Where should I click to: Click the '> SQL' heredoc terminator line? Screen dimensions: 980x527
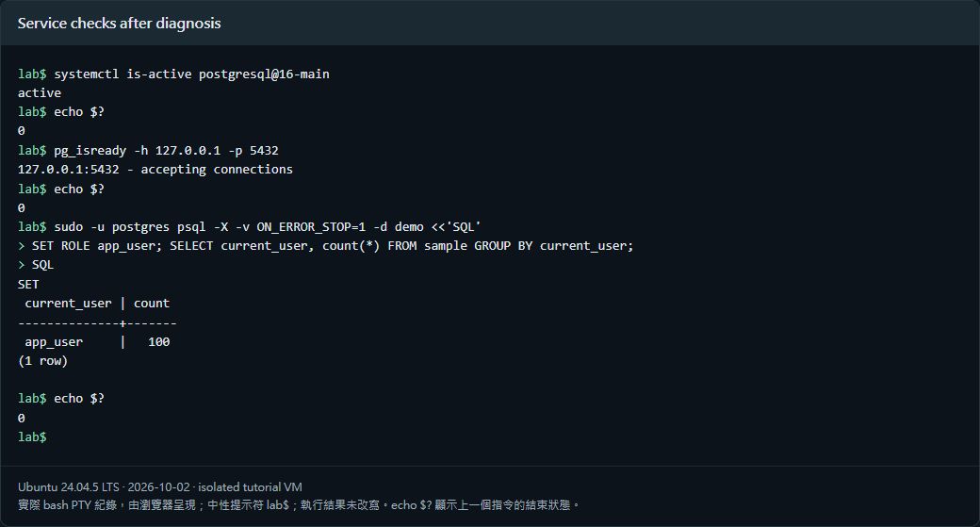click(x=36, y=265)
